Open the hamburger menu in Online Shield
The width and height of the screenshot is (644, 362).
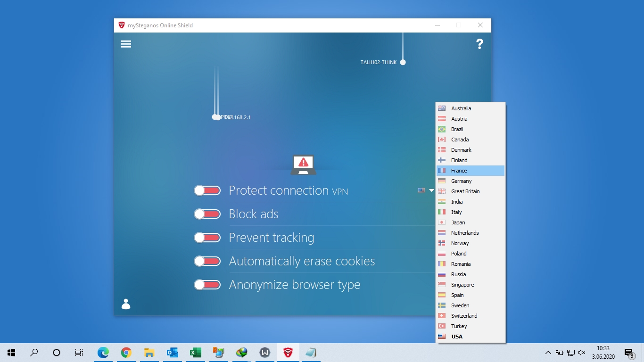(126, 44)
